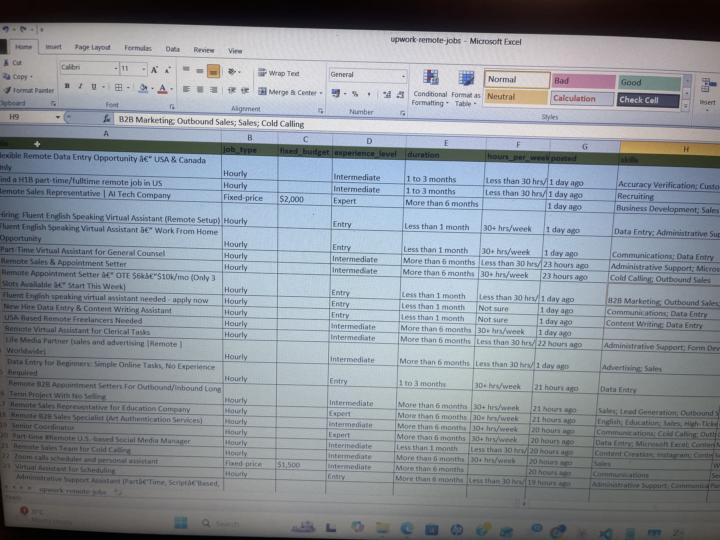Select column H header

tap(670, 148)
